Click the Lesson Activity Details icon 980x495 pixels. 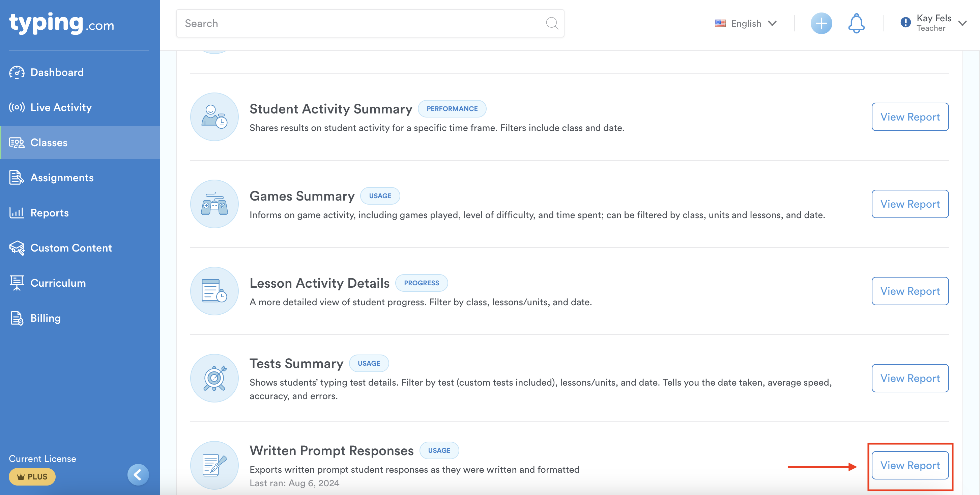(214, 291)
